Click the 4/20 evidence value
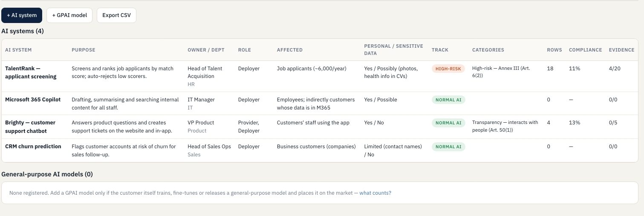The image size is (644, 216). tap(615, 69)
